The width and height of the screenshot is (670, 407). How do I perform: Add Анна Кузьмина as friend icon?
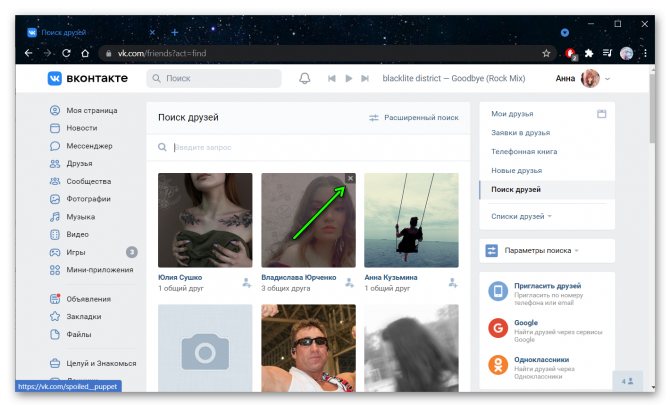452,283
